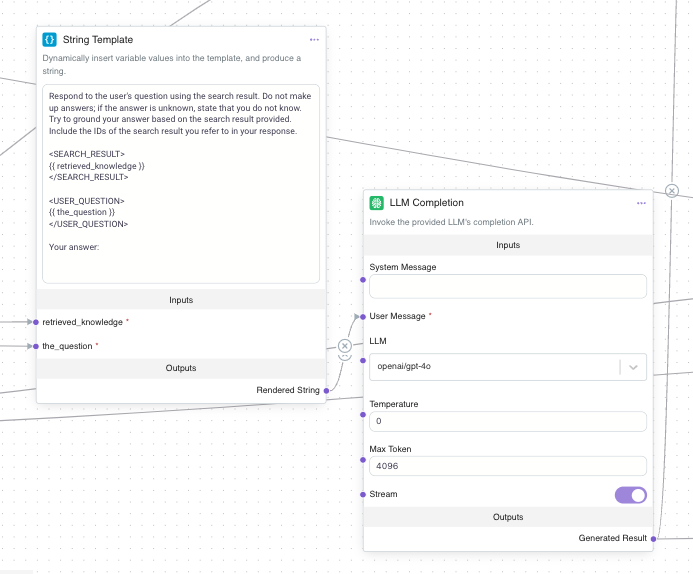
Task: Click the chevron arrow in the LLM selector
Action: [x=633, y=367]
